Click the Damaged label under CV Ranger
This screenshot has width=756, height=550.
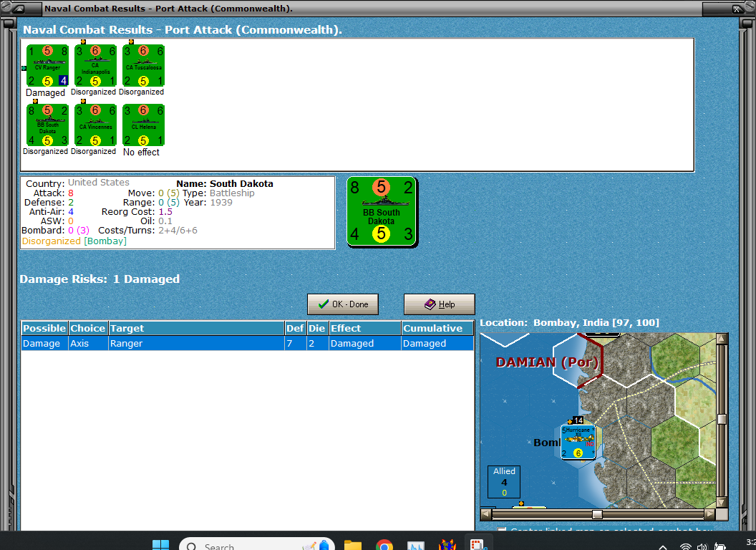tap(45, 92)
